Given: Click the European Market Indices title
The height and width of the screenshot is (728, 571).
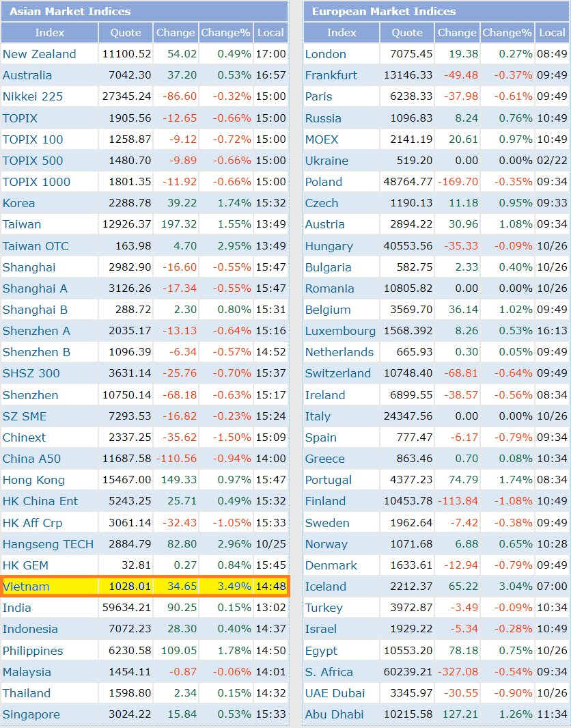Looking at the screenshot, I should point(384,12).
